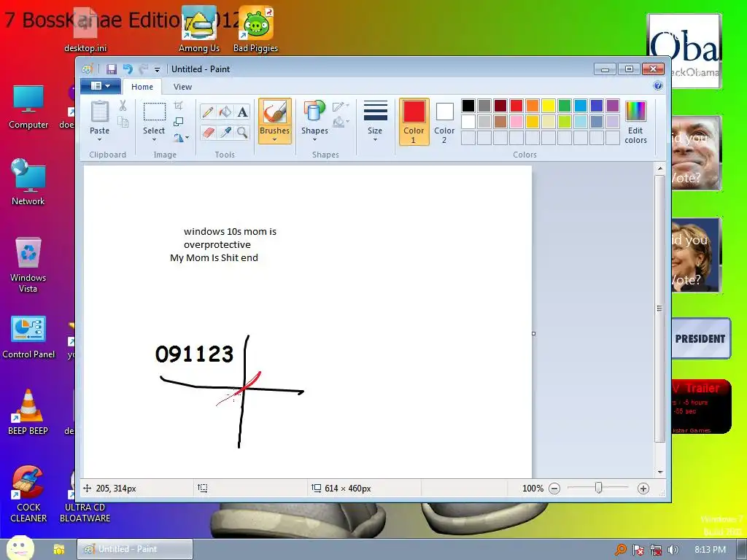Pick the pink color swatch
The width and height of the screenshot is (747, 560).
(516, 122)
